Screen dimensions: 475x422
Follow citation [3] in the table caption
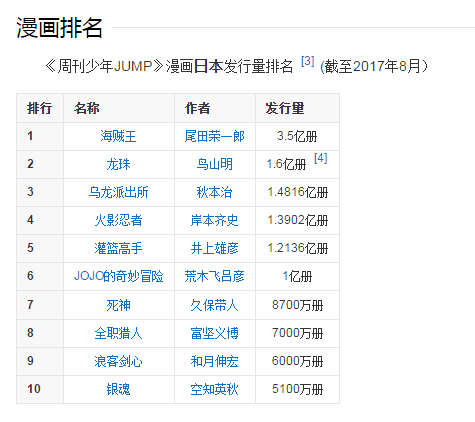(307, 61)
